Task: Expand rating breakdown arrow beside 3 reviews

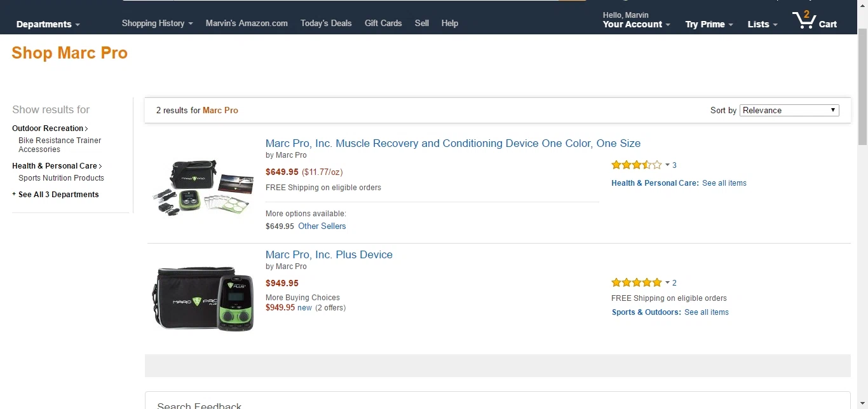Action: pos(667,165)
